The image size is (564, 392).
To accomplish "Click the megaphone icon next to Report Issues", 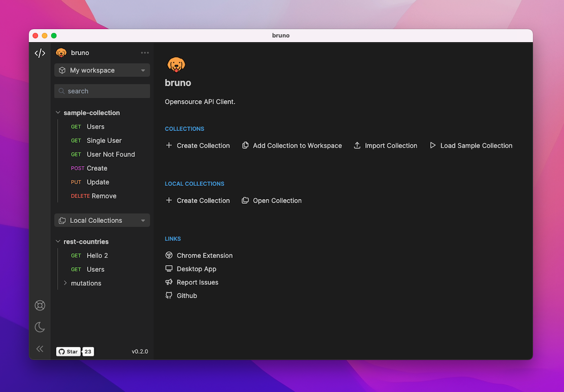I will 169,282.
